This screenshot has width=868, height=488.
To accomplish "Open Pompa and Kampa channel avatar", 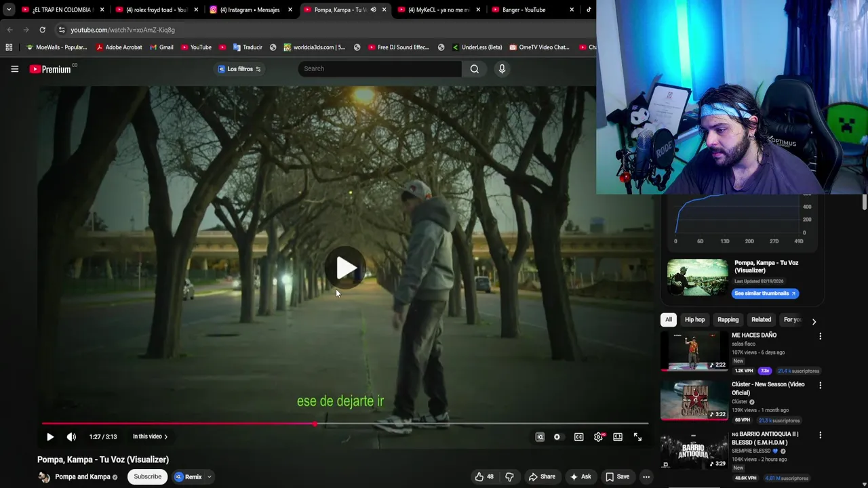I will click(x=44, y=476).
